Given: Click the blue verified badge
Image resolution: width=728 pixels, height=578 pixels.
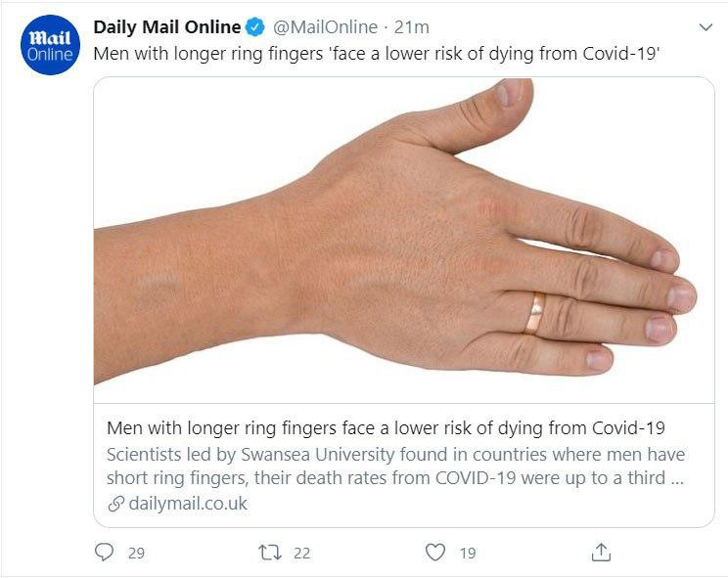Looking at the screenshot, I should tap(254, 27).
